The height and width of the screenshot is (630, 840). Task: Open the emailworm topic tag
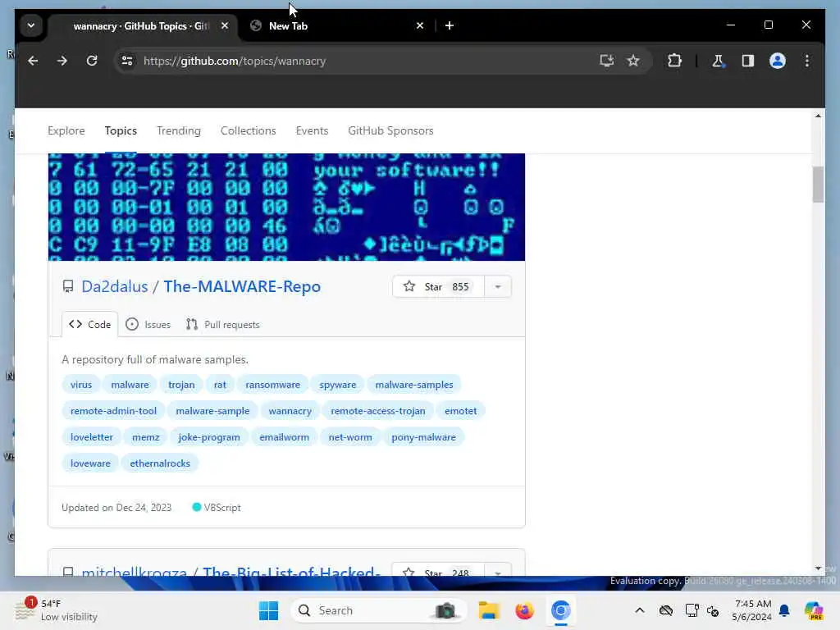point(284,437)
